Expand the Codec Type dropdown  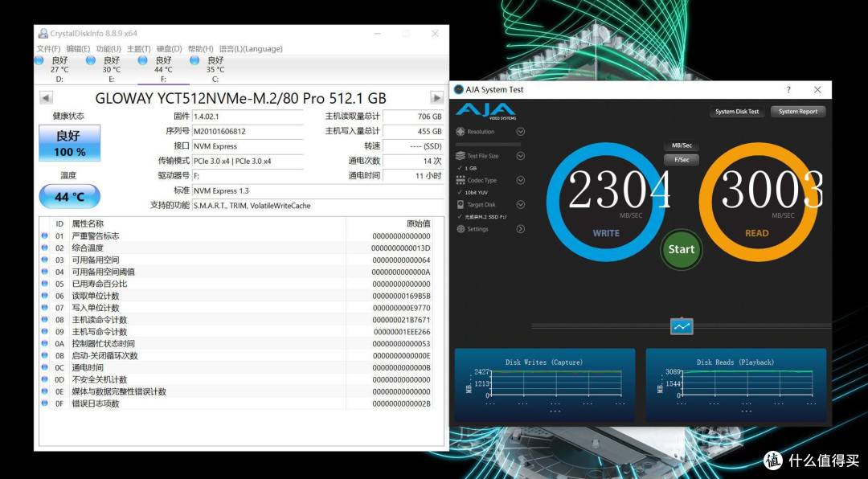(x=520, y=181)
